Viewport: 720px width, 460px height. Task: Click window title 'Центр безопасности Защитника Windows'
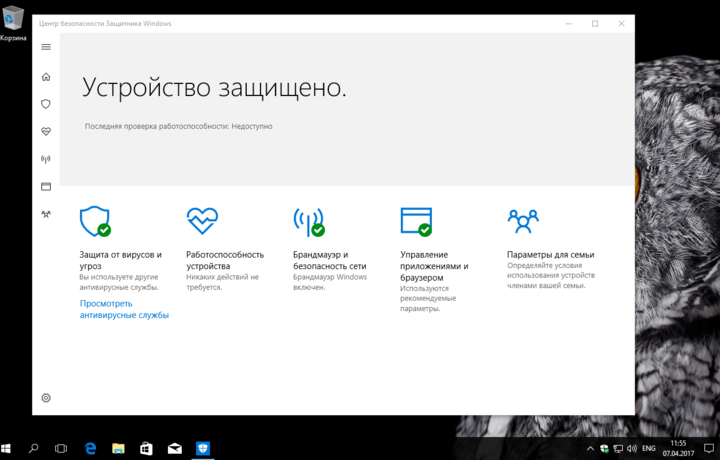(105, 23)
